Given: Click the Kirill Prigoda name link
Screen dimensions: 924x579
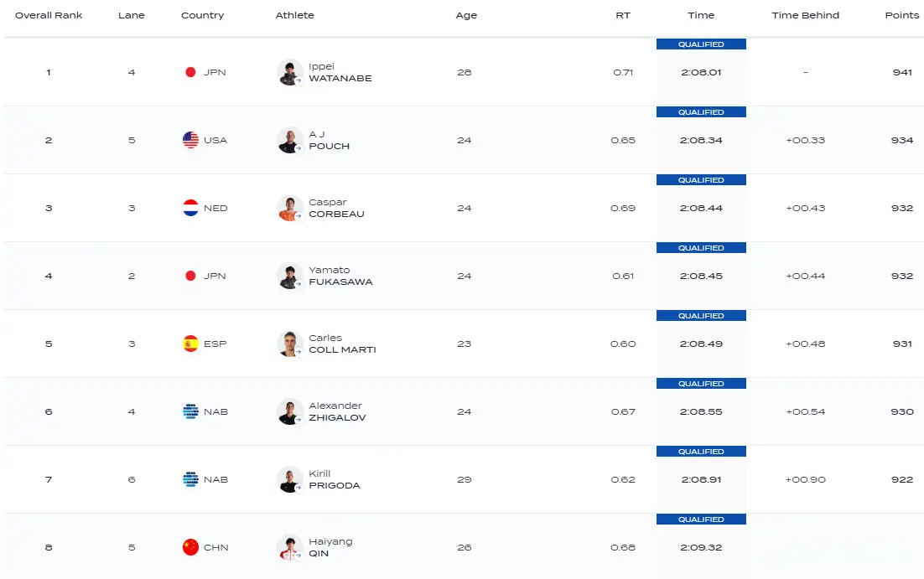Looking at the screenshot, I should [x=334, y=479].
